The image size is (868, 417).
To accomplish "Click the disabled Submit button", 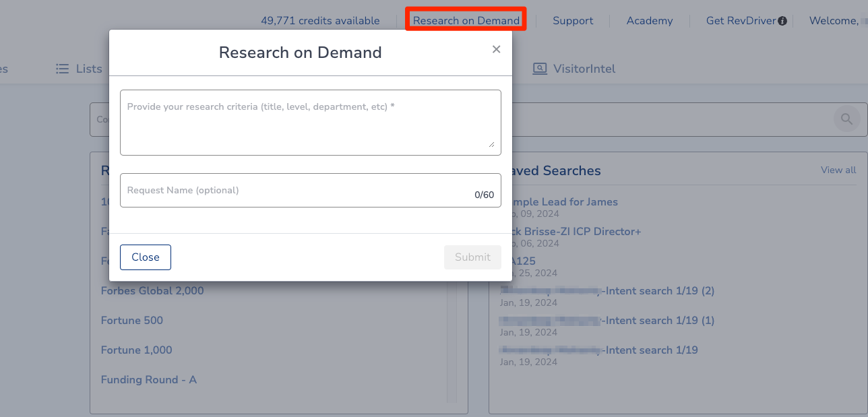I will click(472, 257).
